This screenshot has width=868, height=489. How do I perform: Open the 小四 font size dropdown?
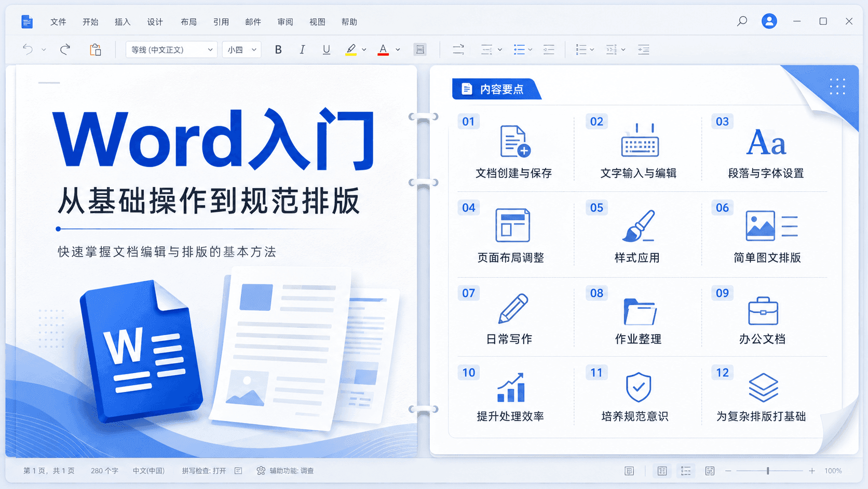pyautogui.click(x=241, y=49)
